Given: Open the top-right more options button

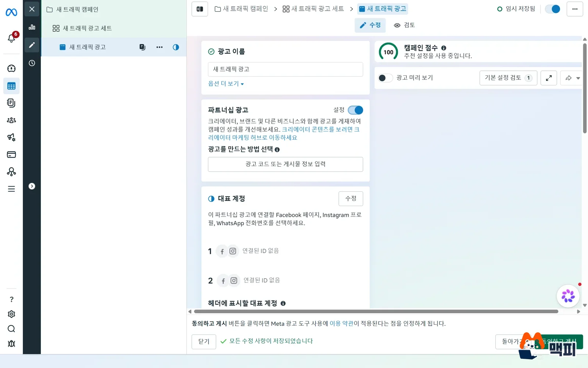Looking at the screenshot, I should [x=575, y=9].
